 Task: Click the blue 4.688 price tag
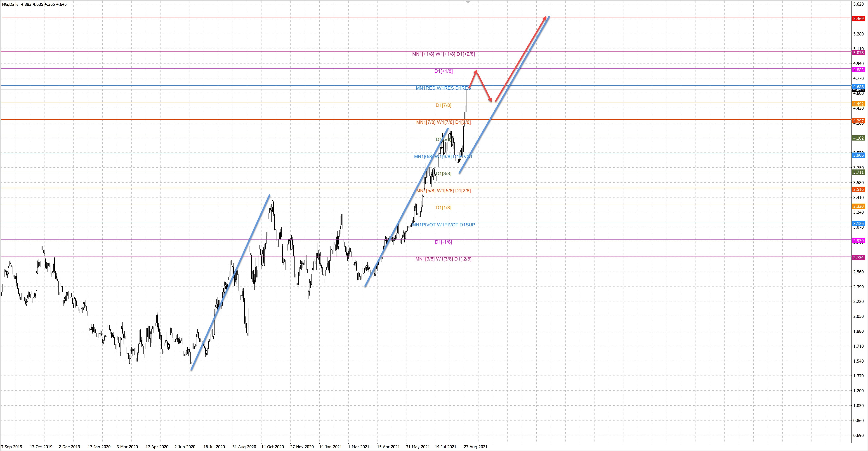pyautogui.click(x=858, y=87)
